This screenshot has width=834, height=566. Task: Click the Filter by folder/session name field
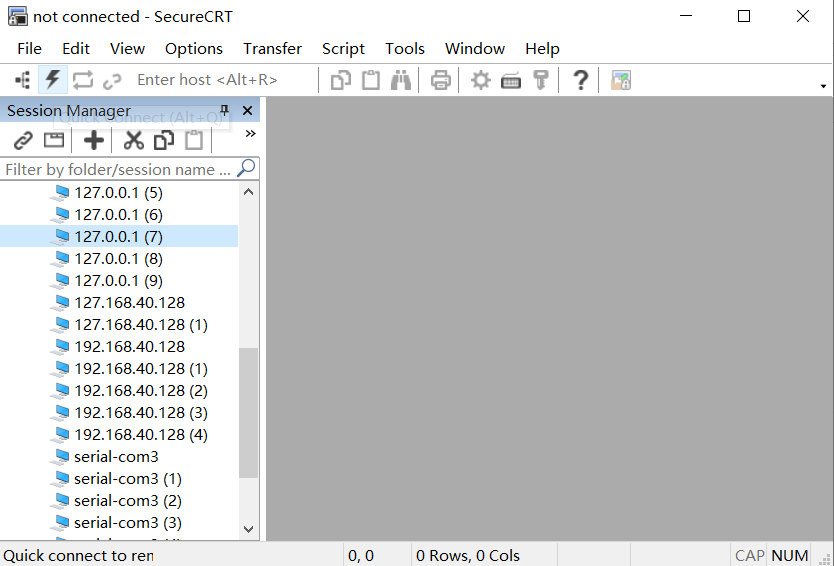[x=118, y=169]
